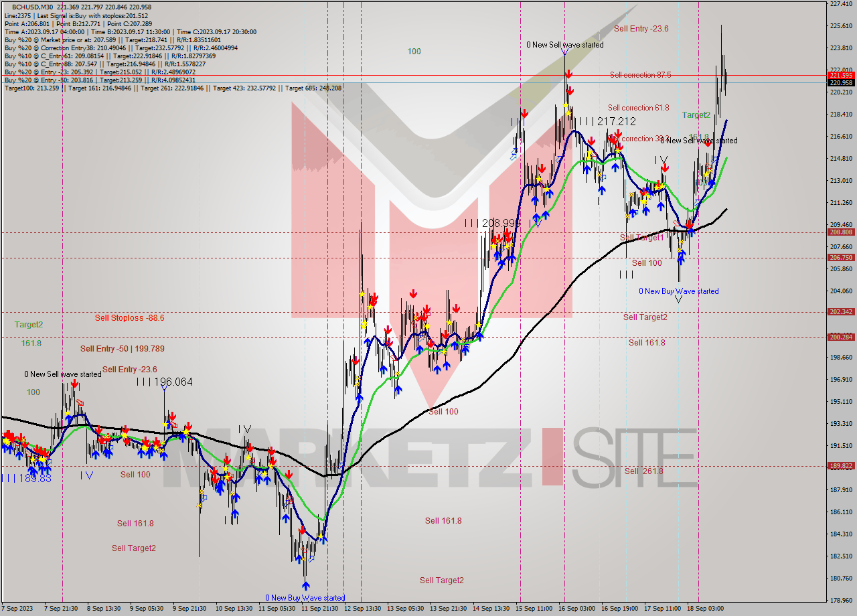Click the '12 Sep 13:30' time axis label
Image resolution: width=857 pixels, height=616 pixels.
pos(362,609)
